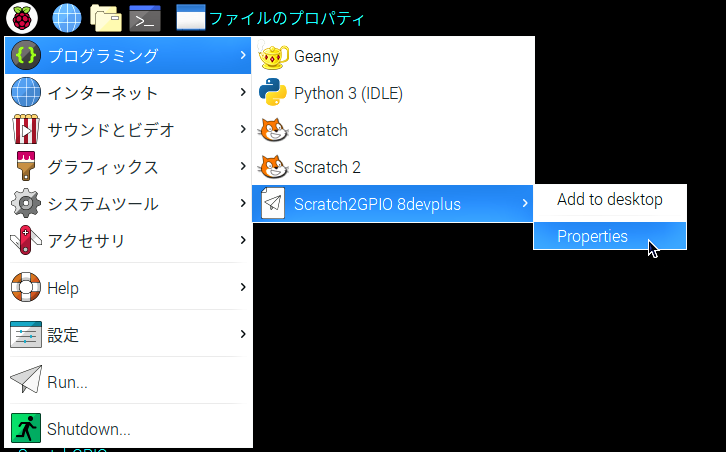
Task: Click the 設定 menu label
Action: point(63,335)
